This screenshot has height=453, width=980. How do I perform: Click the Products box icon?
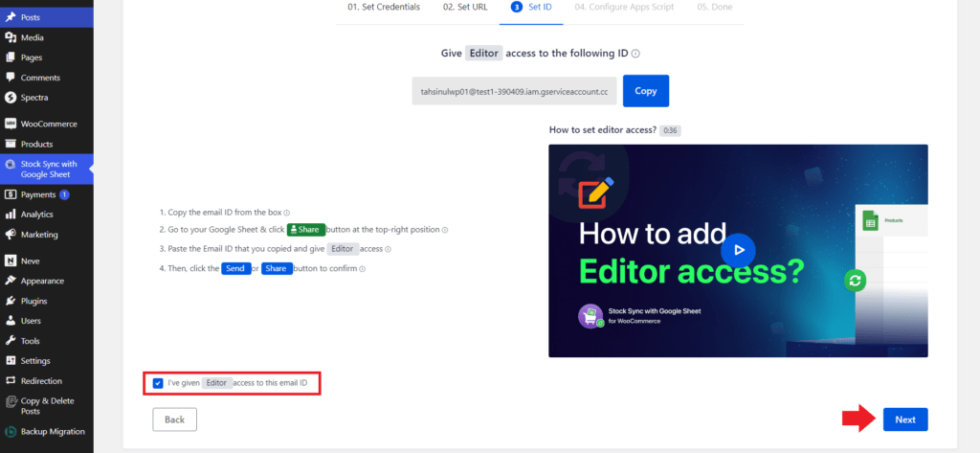10,144
